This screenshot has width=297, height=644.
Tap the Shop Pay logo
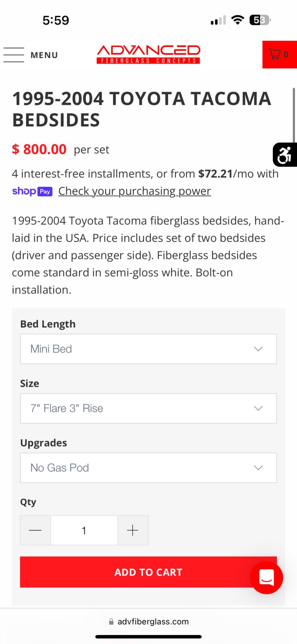point(32,191)
